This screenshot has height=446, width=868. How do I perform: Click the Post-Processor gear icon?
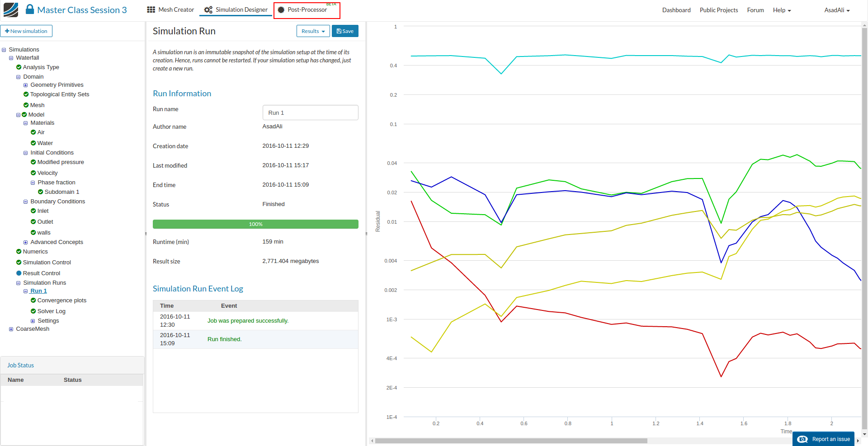[281, 10]
